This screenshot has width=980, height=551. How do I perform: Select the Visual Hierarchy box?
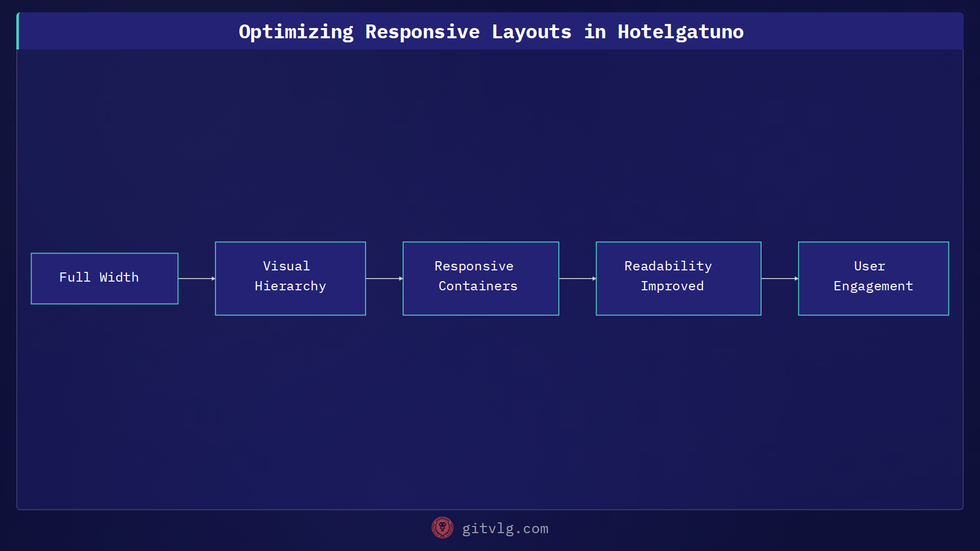[x=290, y=279]
